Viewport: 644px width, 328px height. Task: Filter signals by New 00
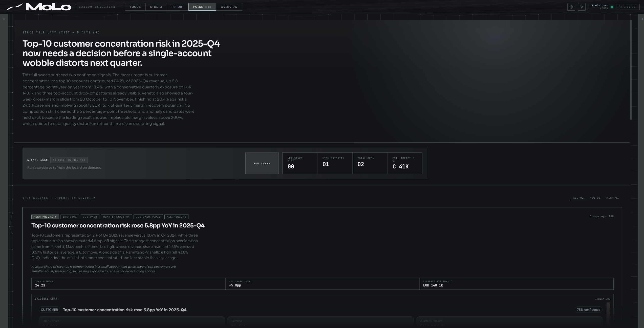coord(595,198)
